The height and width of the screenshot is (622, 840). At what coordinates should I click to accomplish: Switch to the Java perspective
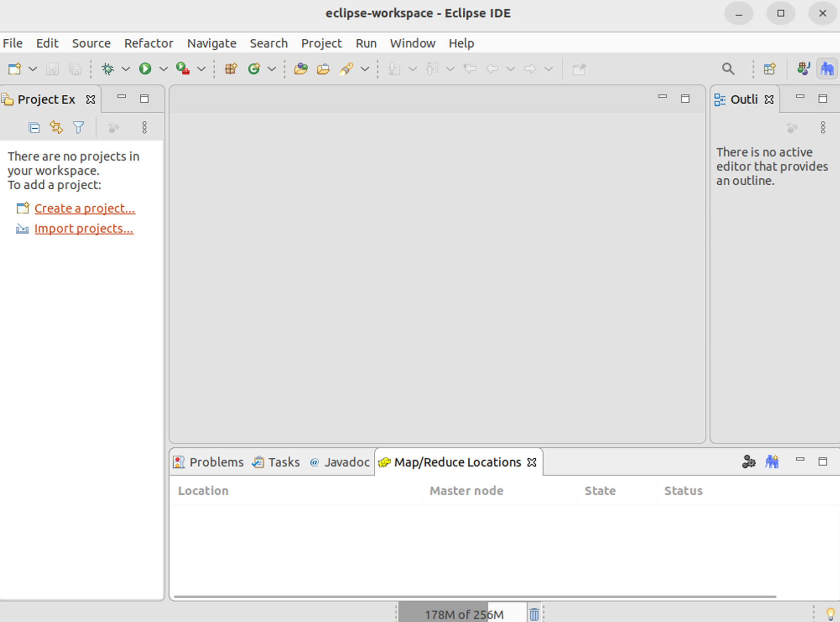(804, 69)
